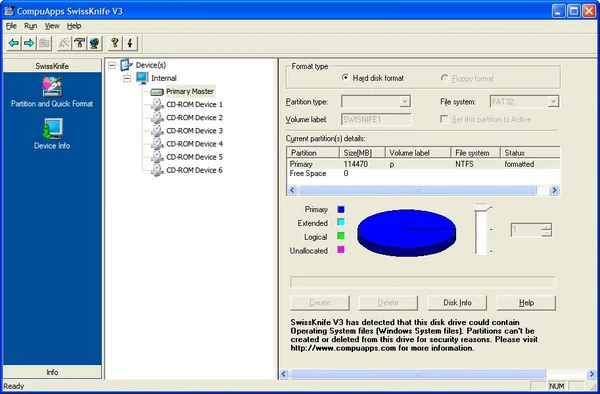Viewport: 600px width, 394px height.
Task: Collapse the Device(s) tree node
Action: pos(112,65)
